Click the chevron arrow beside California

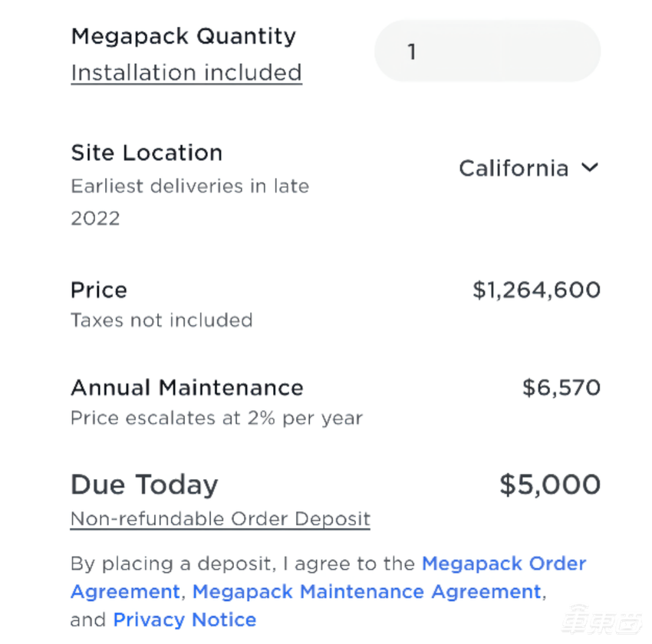(589, 168)
